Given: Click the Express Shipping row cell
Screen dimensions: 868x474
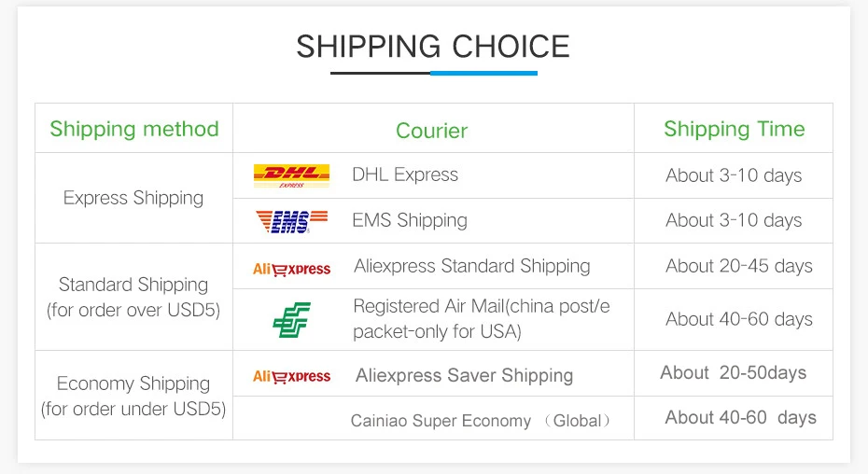Looking at the screenshot, I should click(133, 198).
